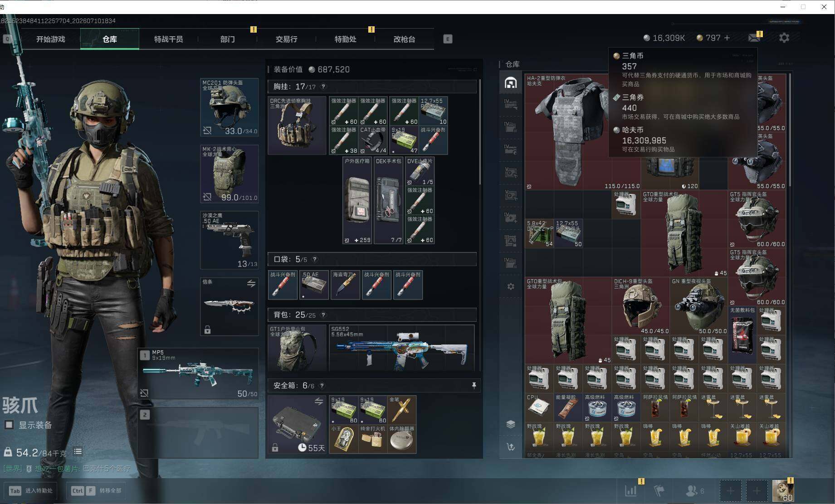Viewport: 835px width, 504px height.
Task: Select the 户外医疗箱 item
Action: pyautogui.click(x=357, y=200)
